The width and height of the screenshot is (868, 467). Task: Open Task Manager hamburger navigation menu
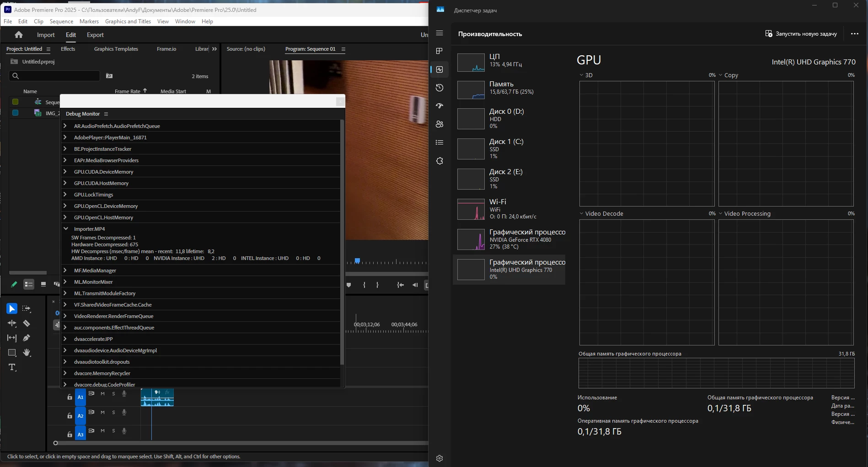pyautogui.click(x=439, y=33)
